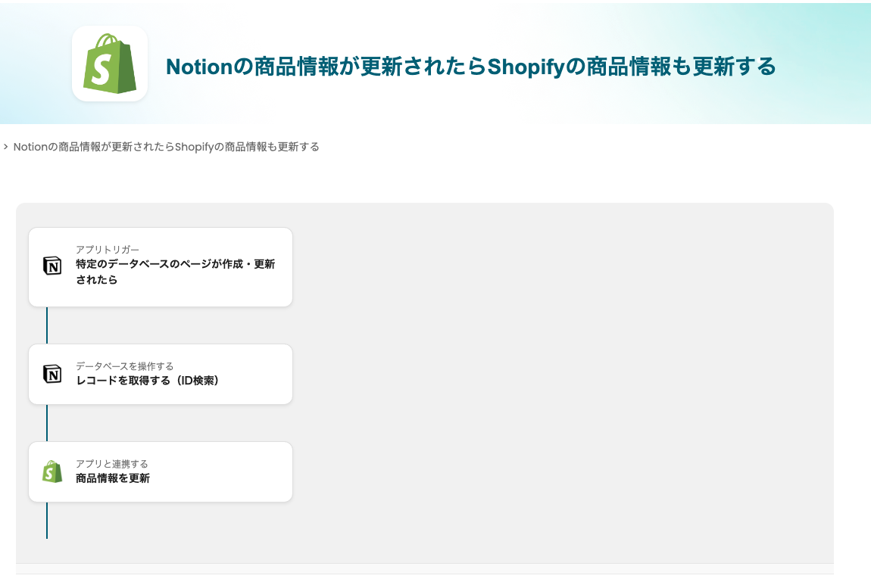Click the light strip at the flow panel's bottom
This screenshot has height=588, width=871.
coord(424,568)
